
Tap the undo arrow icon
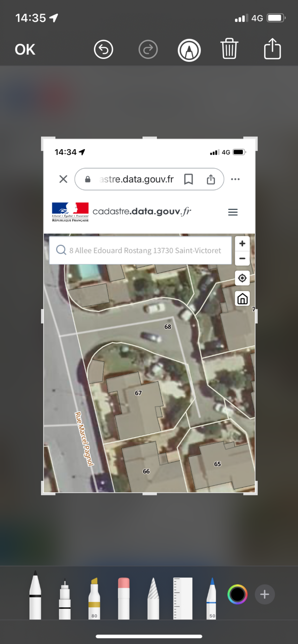(103, 49)
